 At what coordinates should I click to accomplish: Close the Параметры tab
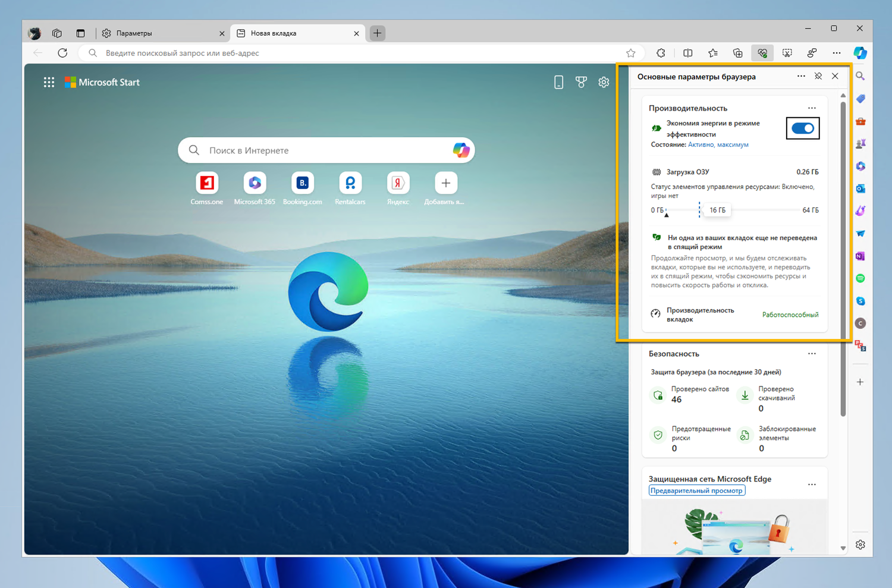tap(222, 33)
